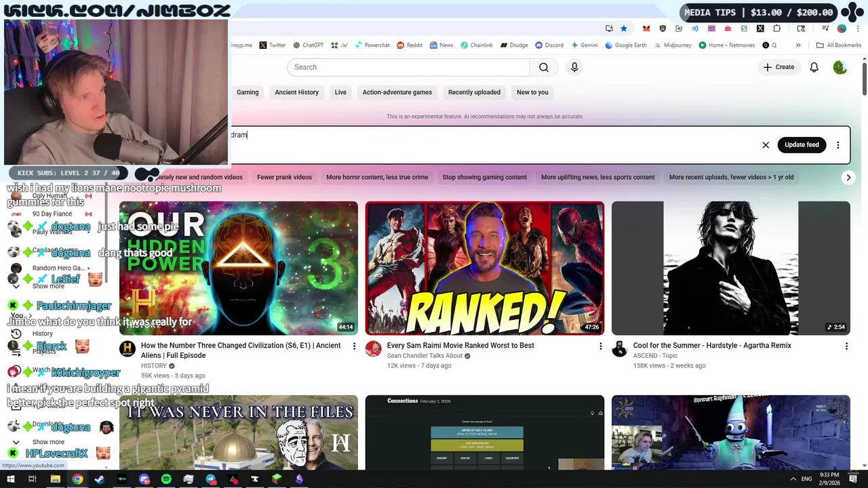Image resolution: width=868 pixels, height=488 pixels.
Task: Click the YouTube search input field
Action: click(408, 67)
